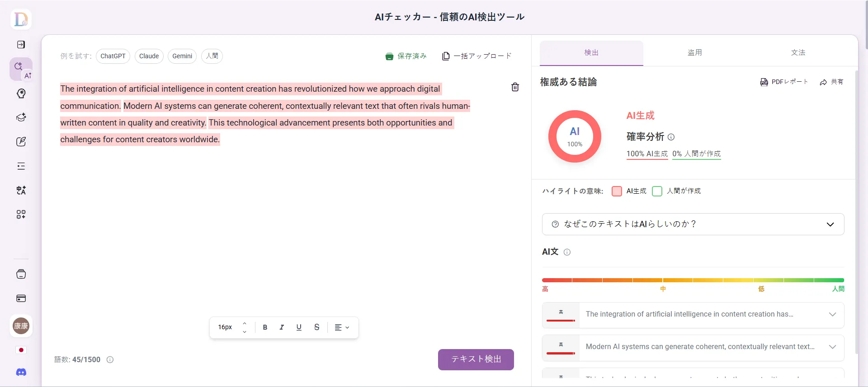Switch to the 検出 tab
868x387 pixels.
click(591, 53)
